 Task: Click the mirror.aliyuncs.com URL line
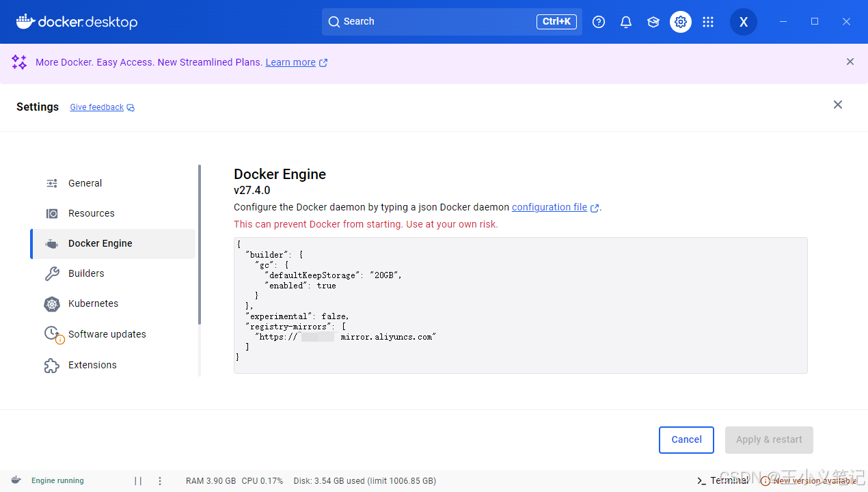coord(345,337)
